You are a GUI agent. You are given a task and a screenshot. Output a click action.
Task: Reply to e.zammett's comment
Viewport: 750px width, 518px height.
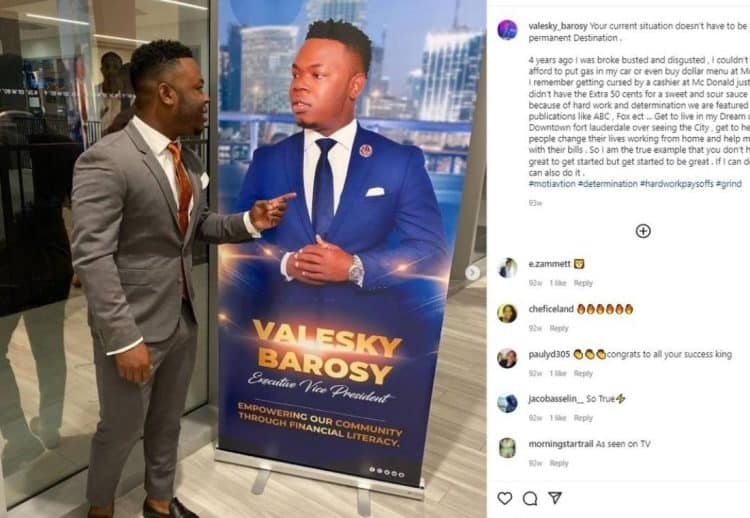(583, 283)
